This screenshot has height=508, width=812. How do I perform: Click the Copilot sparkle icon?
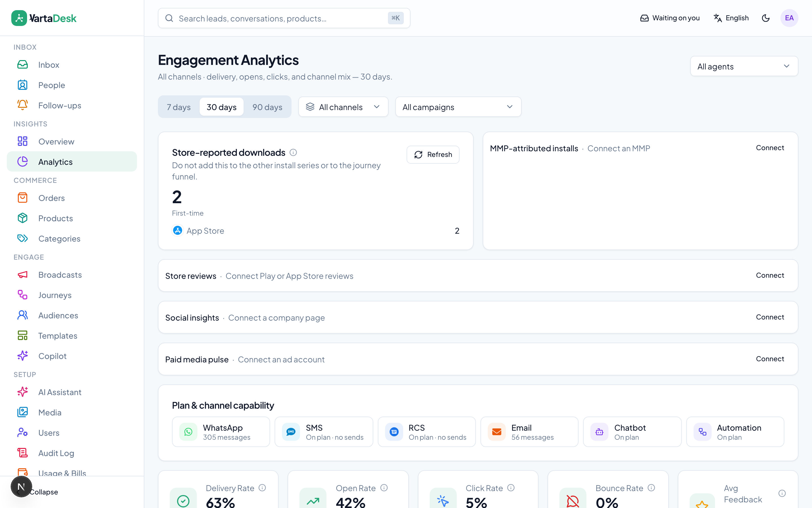[x=23, y=356]
